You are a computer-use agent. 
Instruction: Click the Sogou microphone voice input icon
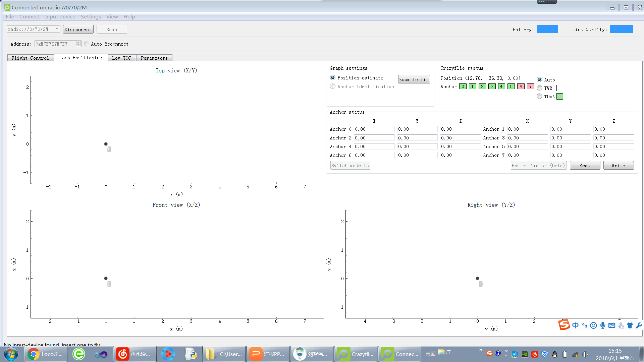click(603, 325)
